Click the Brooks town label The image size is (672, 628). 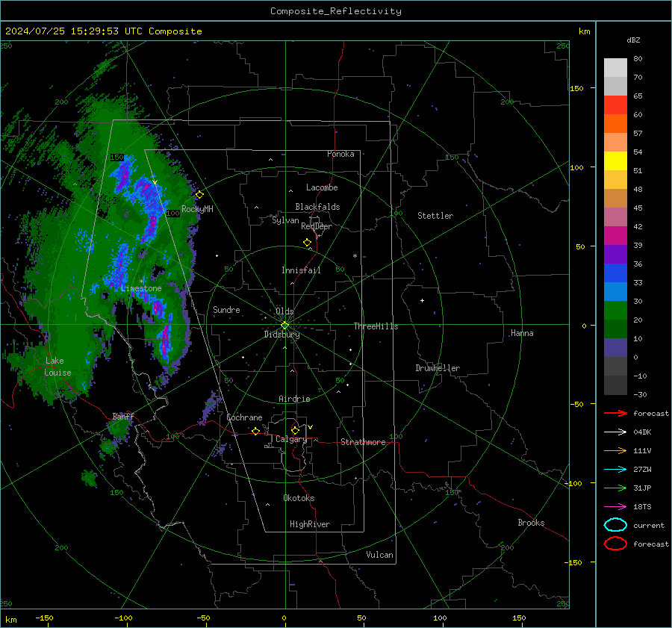531,523
